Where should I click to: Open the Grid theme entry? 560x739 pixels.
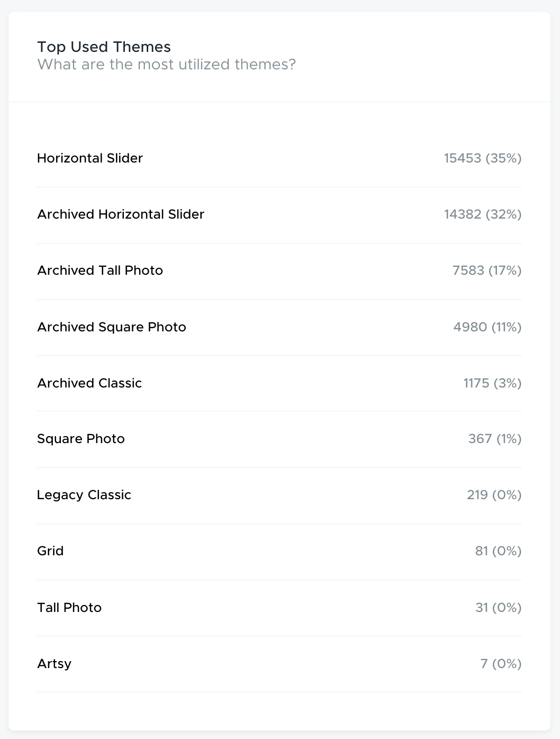point(279,552)
